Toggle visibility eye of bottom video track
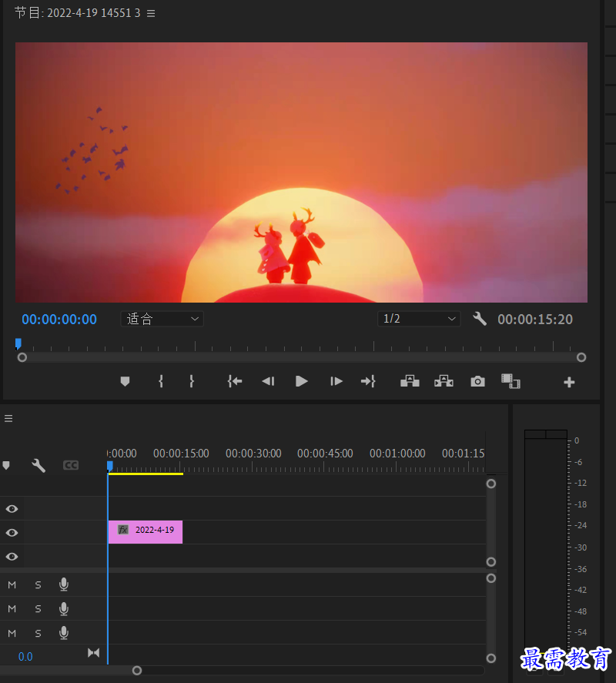This screenshot has height=683, width=616. tap(12, 557)
